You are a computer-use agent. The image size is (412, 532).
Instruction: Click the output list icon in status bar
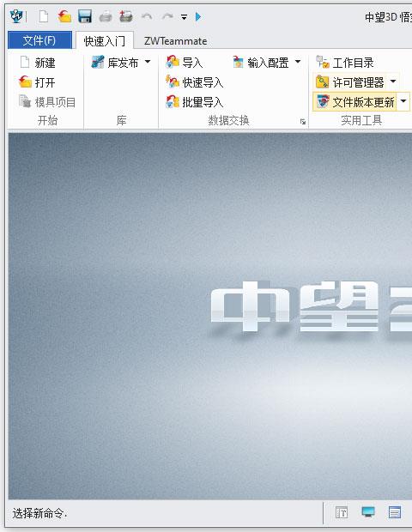pos(395,512)
